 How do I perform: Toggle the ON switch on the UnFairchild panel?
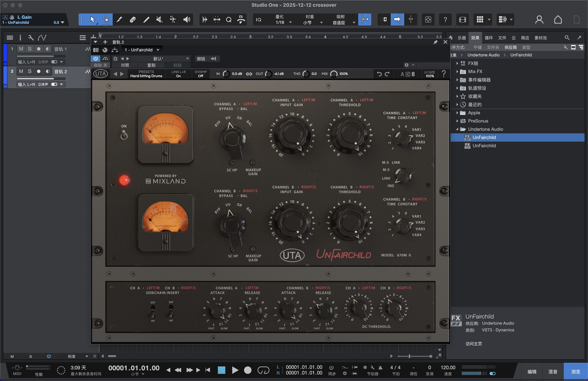[x=124, y=135]
